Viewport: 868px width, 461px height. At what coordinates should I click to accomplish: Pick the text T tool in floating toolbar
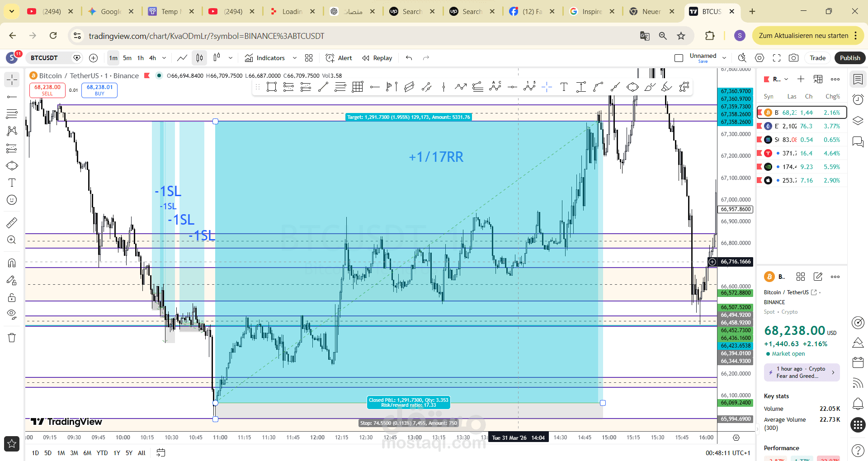[564, 87]
